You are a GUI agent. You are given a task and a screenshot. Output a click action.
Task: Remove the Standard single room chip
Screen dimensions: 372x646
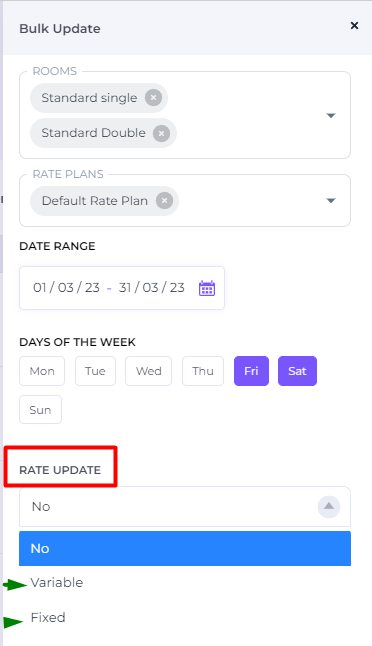click(153, 98)
